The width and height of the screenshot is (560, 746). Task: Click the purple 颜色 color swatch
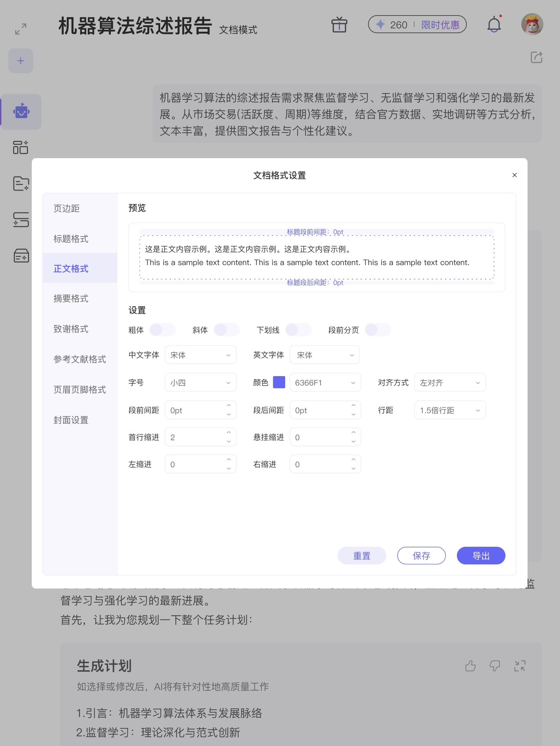279,382
